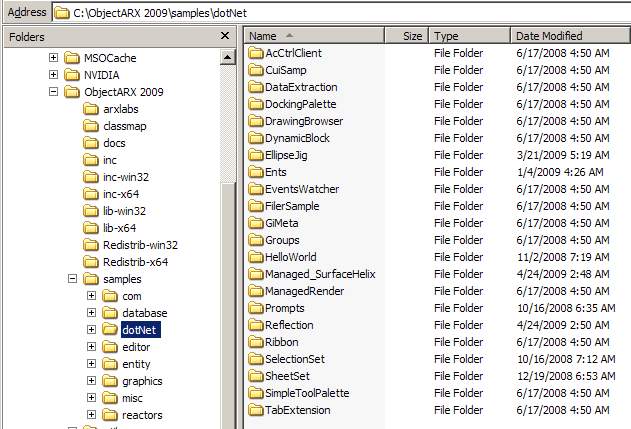Expand the database tree node
631x429 pixels.
pos(91,313)
